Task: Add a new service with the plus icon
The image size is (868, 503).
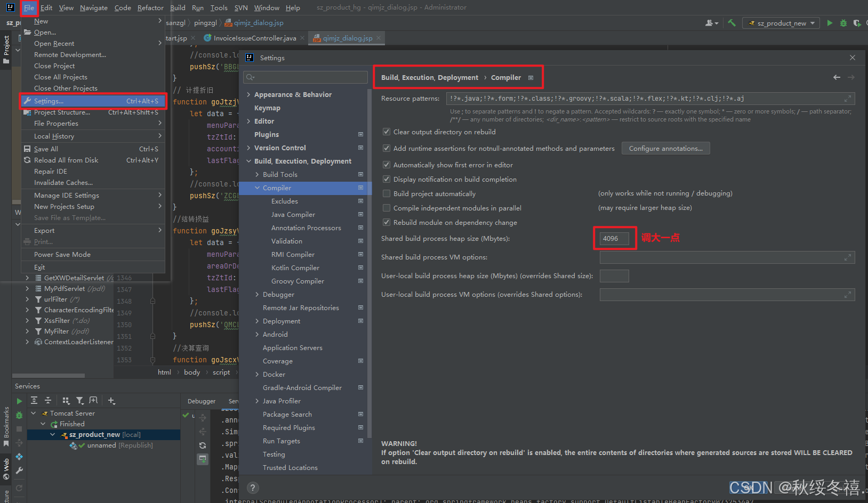Action: [x=111, y=401]
